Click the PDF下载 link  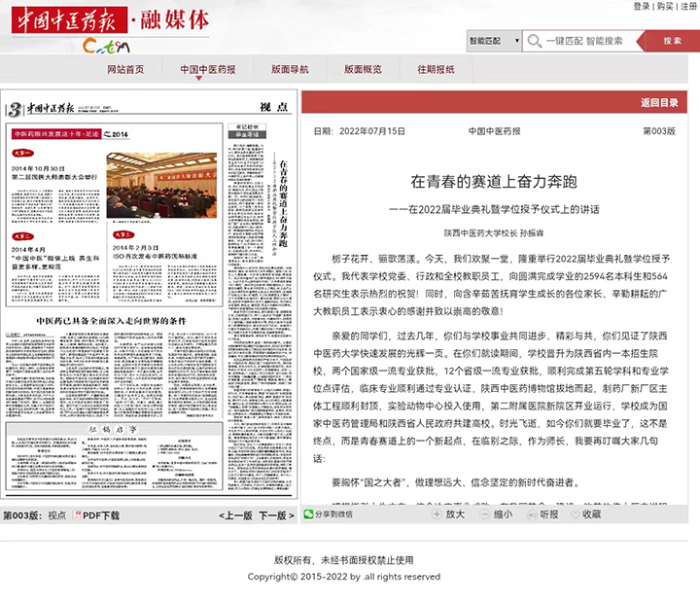coord(101,515)
